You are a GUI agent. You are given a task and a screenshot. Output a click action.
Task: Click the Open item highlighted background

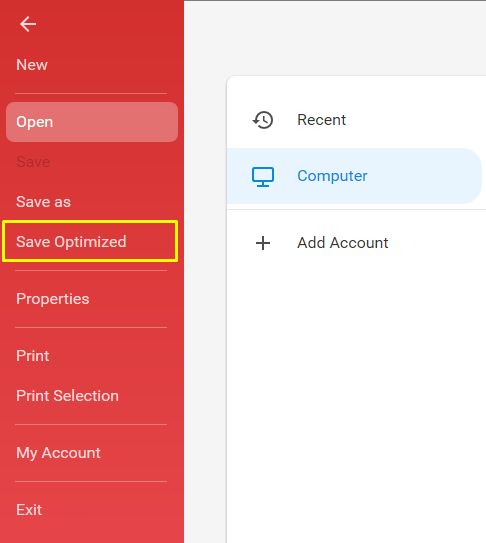click(92, 122)
